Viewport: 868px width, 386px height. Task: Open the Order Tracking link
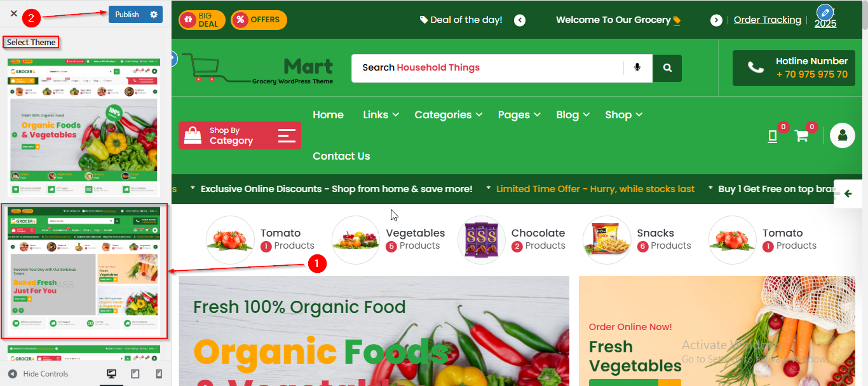pos(768,20)
